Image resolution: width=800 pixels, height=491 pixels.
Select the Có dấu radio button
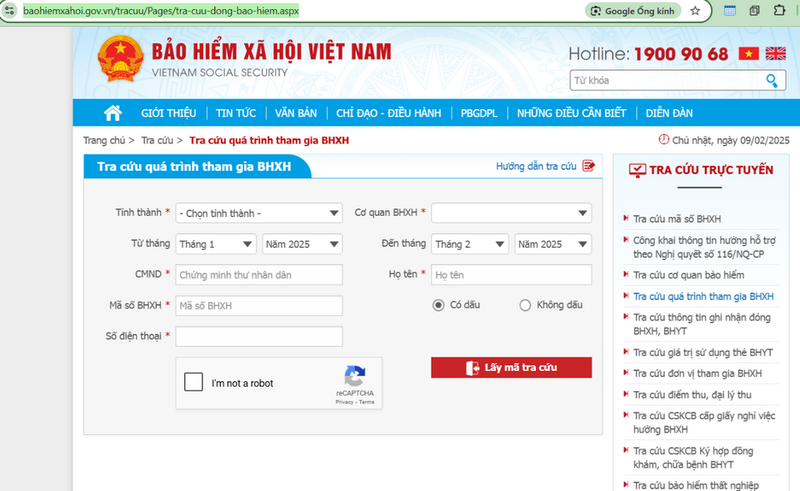(438, 305)
